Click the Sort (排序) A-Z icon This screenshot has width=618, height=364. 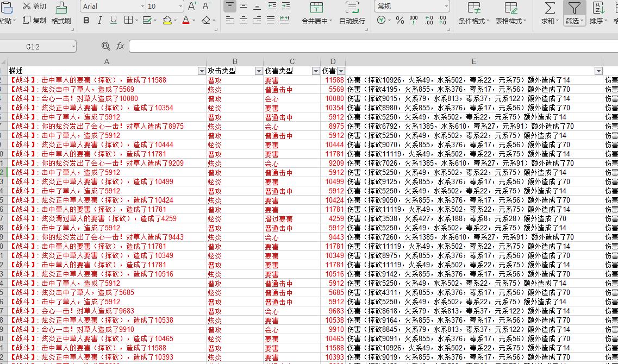coord(598,8)
